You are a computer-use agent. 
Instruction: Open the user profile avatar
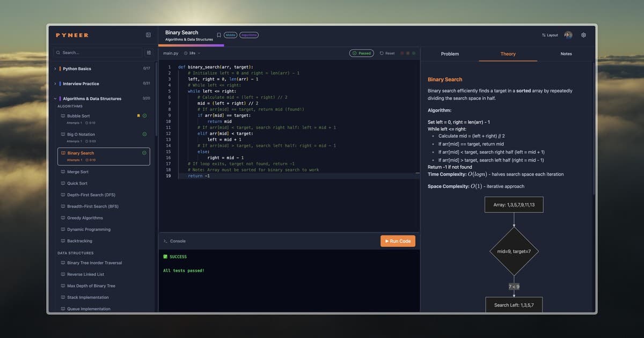pyautogui.click(x=568, y=34)
